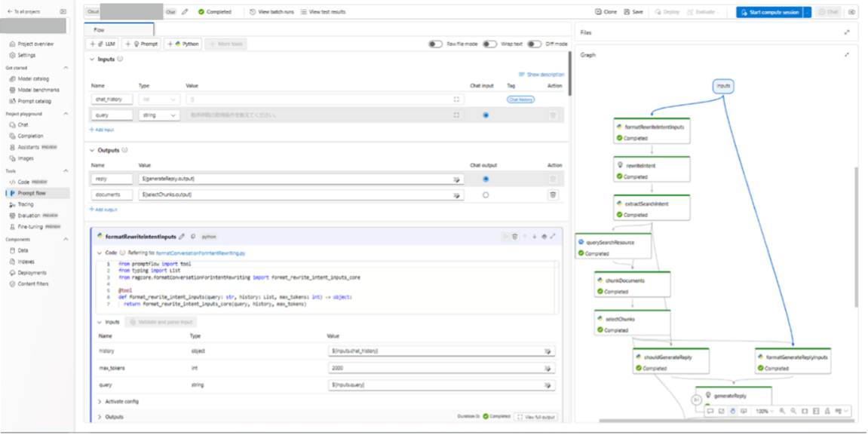
Task: Click Start compute session button
Action: tap(770, 11)
